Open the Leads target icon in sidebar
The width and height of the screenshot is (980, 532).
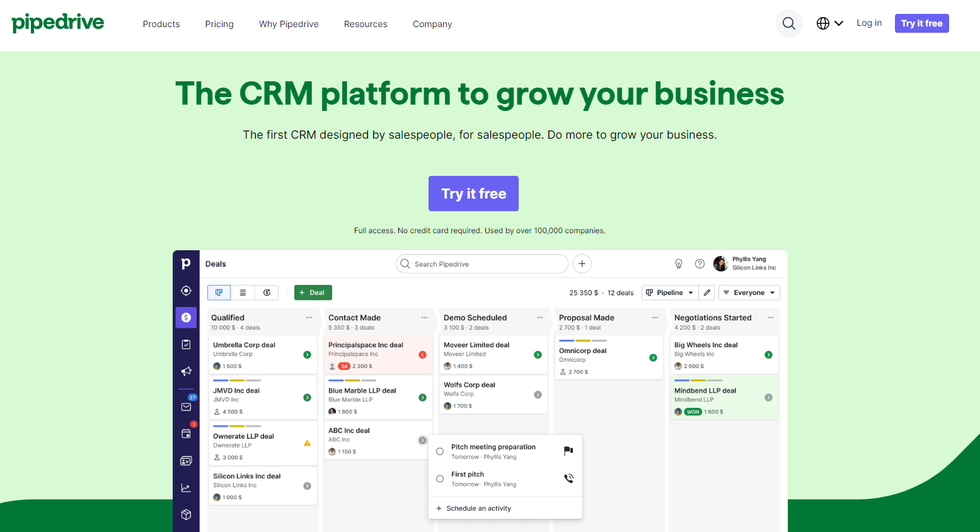(186, 291)
